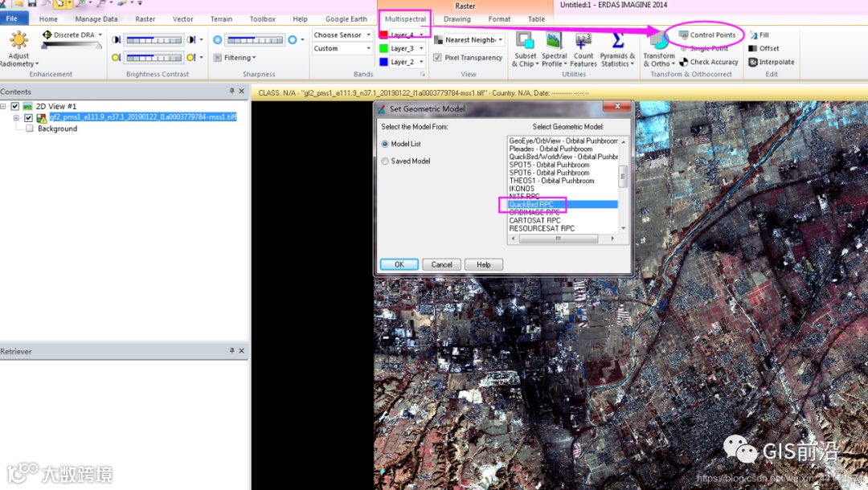Check the Background layer checkbox
This screenshot has width=868, height=490.
click(30, 129)
